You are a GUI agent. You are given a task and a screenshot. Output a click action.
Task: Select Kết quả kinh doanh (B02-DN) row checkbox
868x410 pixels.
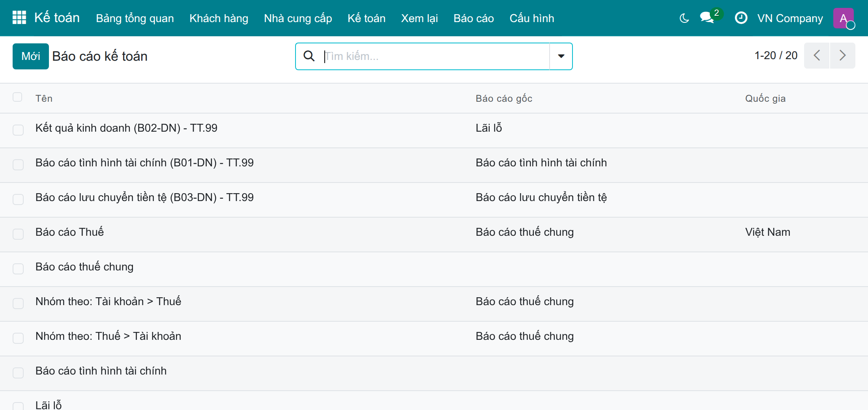point(18,130)
